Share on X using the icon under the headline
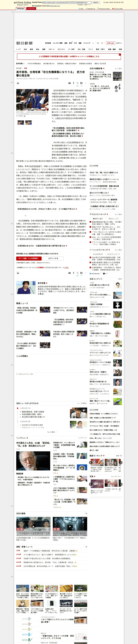 point(77,83)
